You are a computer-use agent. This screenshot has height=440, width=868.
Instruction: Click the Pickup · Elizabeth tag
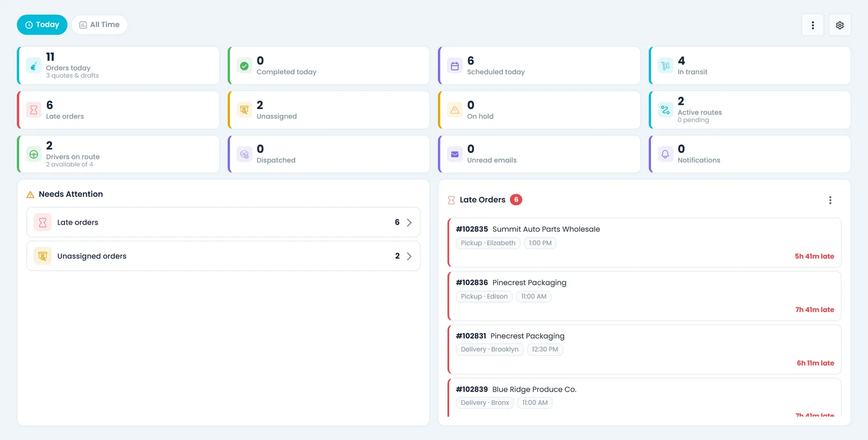click(x=488, y=243)
